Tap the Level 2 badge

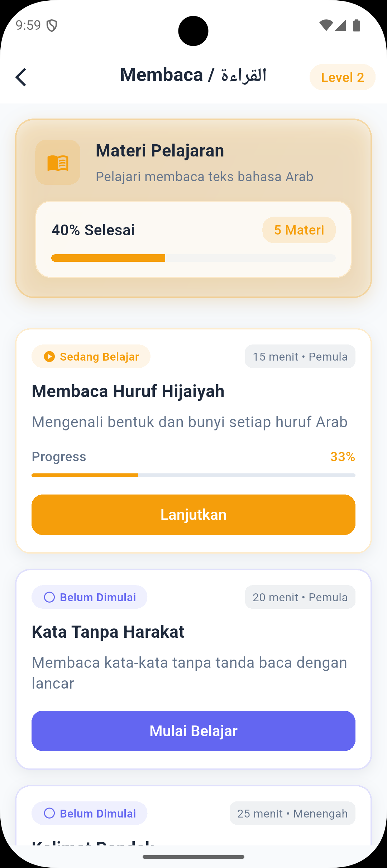pos(342,77)
